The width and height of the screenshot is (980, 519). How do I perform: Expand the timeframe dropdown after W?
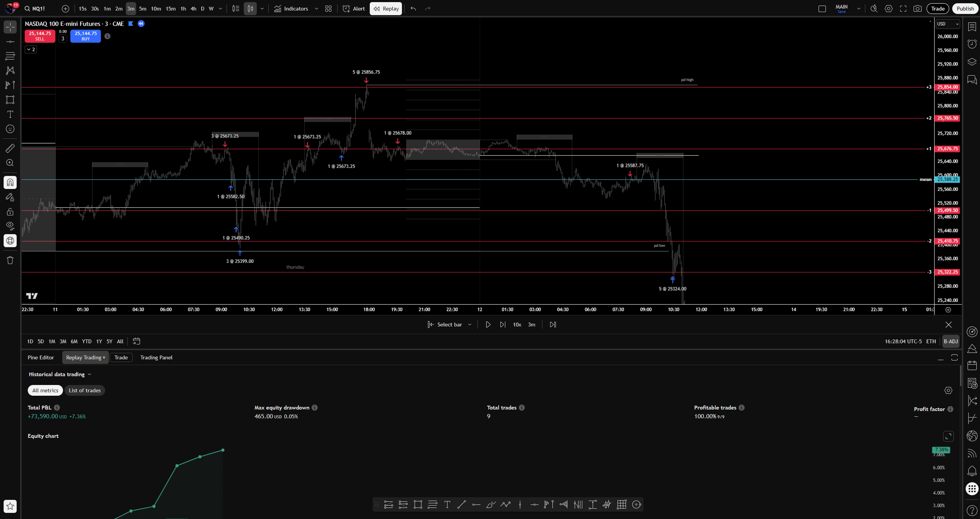tap(220, 8)
